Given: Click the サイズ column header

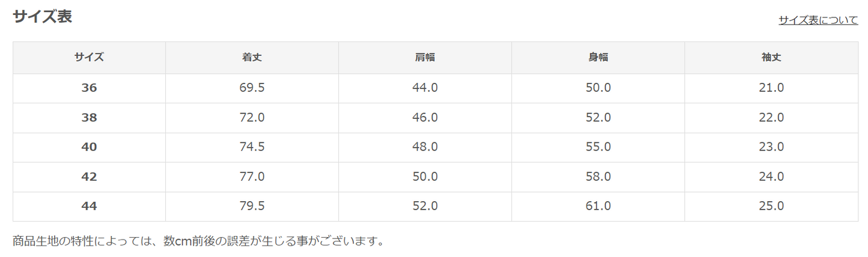Looking at the screenshot, I should pyautogui.click(x=89, y=58).
